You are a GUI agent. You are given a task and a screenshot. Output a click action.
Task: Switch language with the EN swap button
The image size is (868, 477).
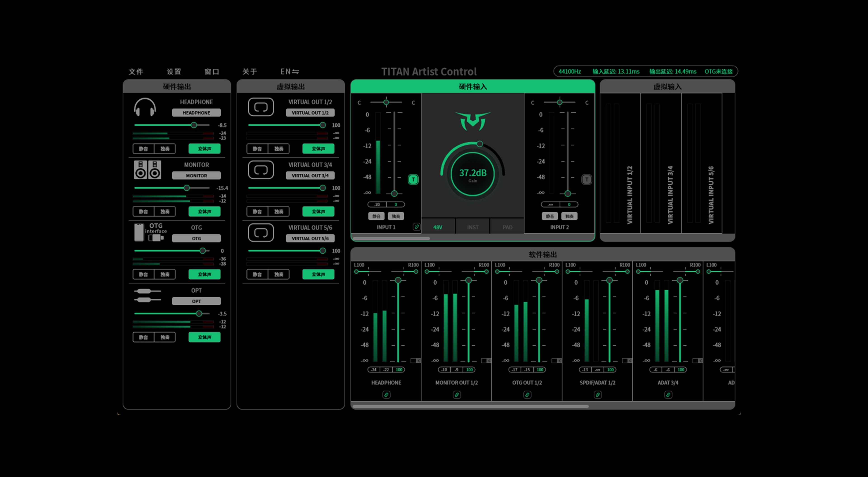(289, 71)
